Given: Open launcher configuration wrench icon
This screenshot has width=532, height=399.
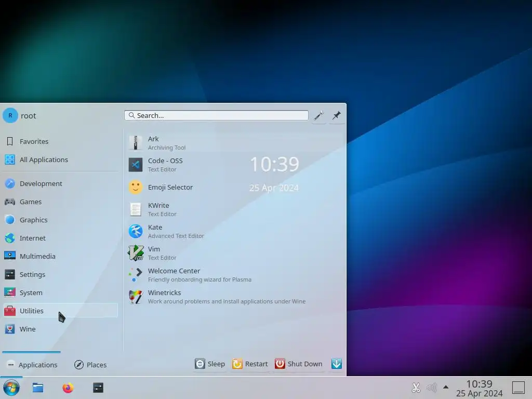Looking at the screenshot, I should (x=319, y=116).
